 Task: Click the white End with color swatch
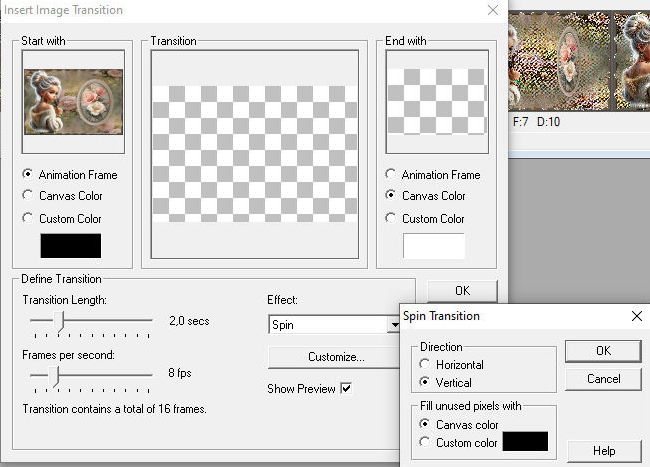click(433, 246)
